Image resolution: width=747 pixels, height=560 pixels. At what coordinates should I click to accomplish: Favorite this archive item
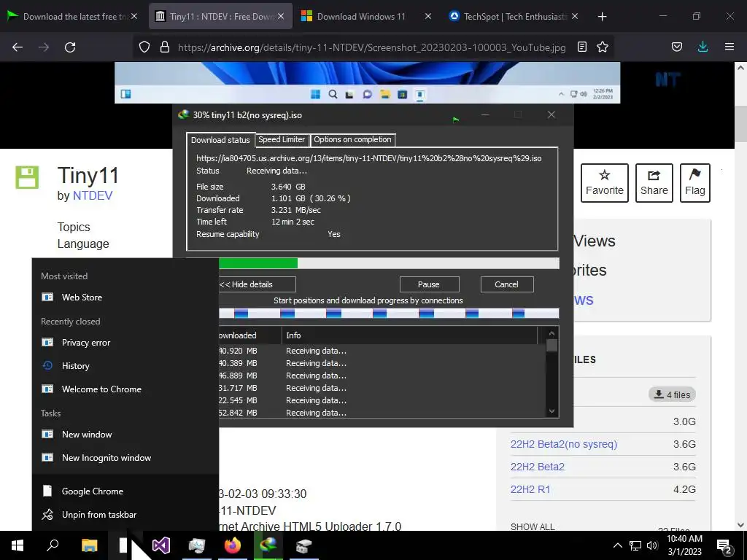click(x=605, y=183)
